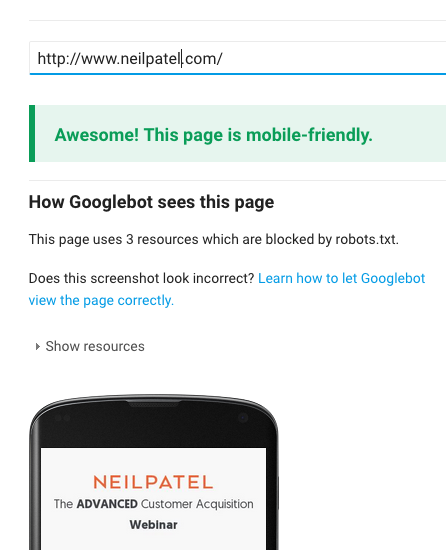446x550 pixels.
Task: Click the URL input field containing neilpatel.com
Action: pyautogui.click(x=238, y=58)
